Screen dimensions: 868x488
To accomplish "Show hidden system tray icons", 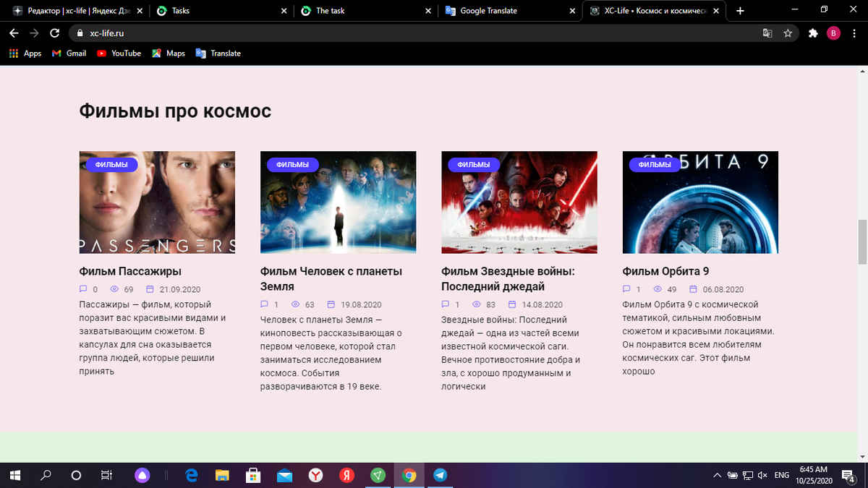I will pyautogui.click(x=717, y=475).
